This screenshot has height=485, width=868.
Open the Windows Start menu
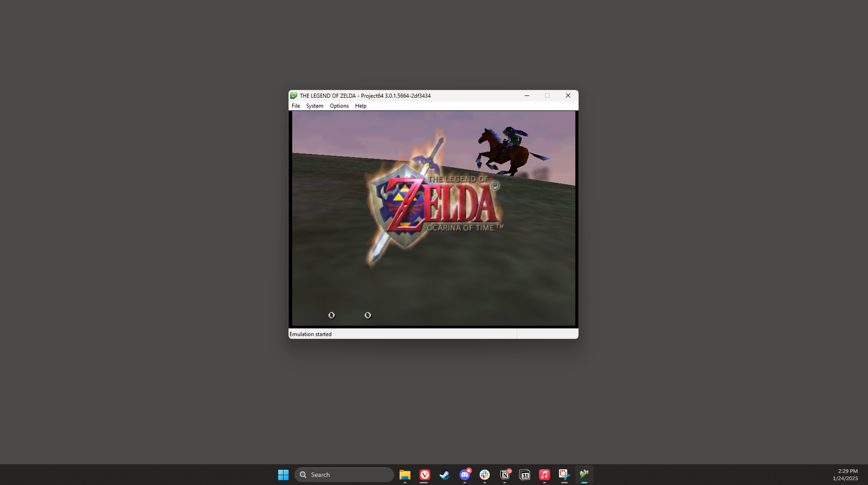click(x=284, y=475)
